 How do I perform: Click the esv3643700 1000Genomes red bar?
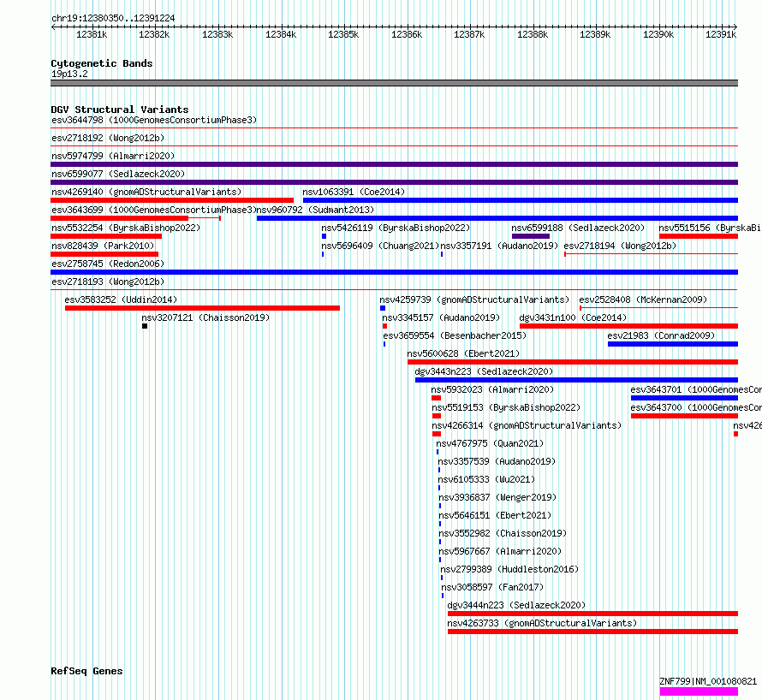(684, 416)
